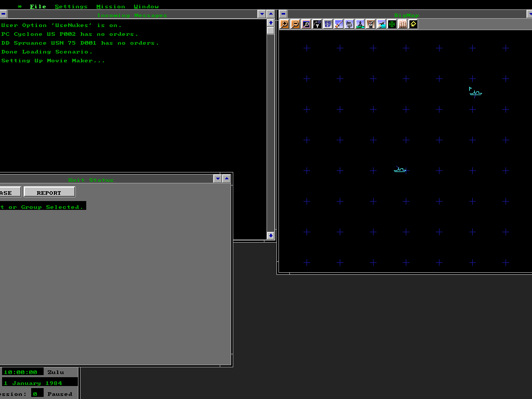Click the zoom out magnifier icon
This screenshot has width=532, height=399.
point(296,24)
